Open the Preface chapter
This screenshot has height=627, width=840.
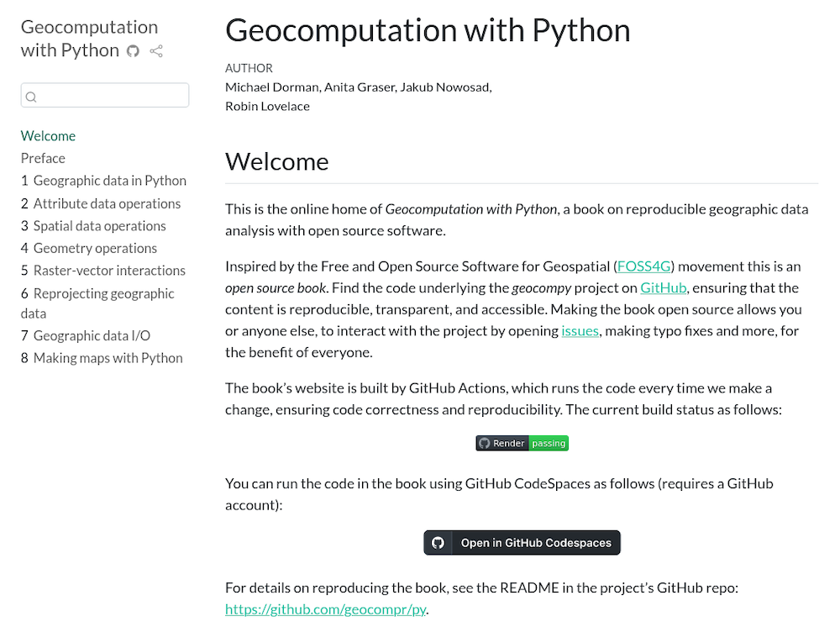(x=43, y=158)
